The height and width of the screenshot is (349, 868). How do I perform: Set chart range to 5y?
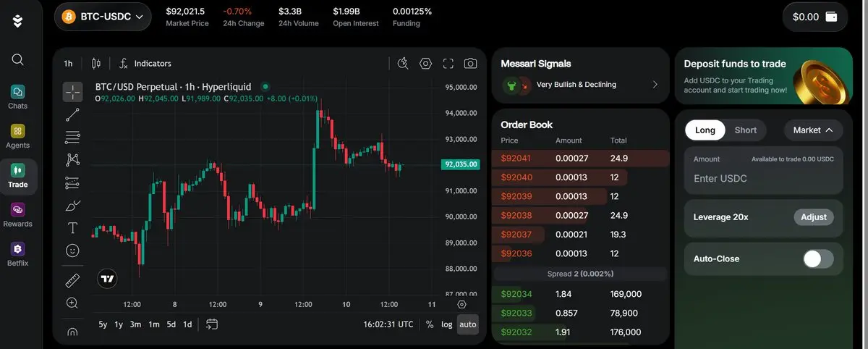pyautogui.click(x=103, y=324)
